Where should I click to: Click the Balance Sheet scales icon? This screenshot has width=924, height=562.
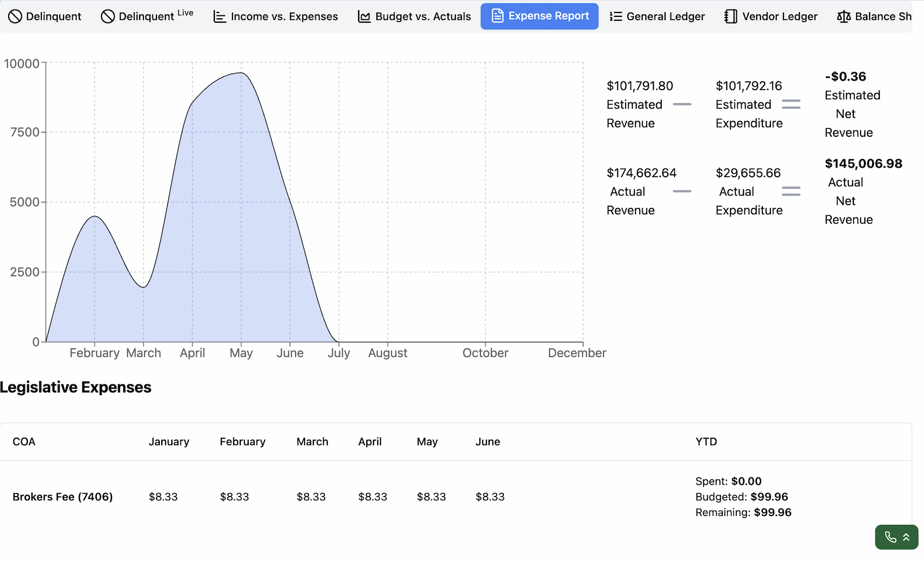coord(844,17)
